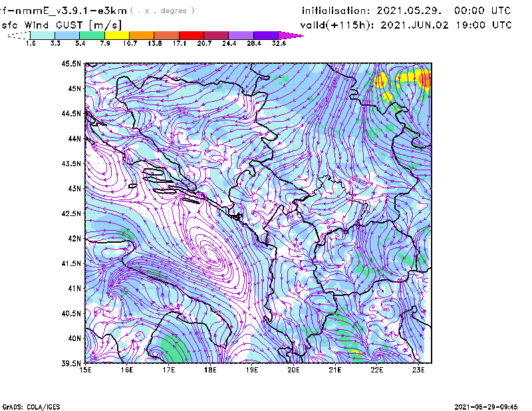The height and width of the screenshot is (411, 532).
Task: Click the 42N latitude axis label
Action: (73, 239)
